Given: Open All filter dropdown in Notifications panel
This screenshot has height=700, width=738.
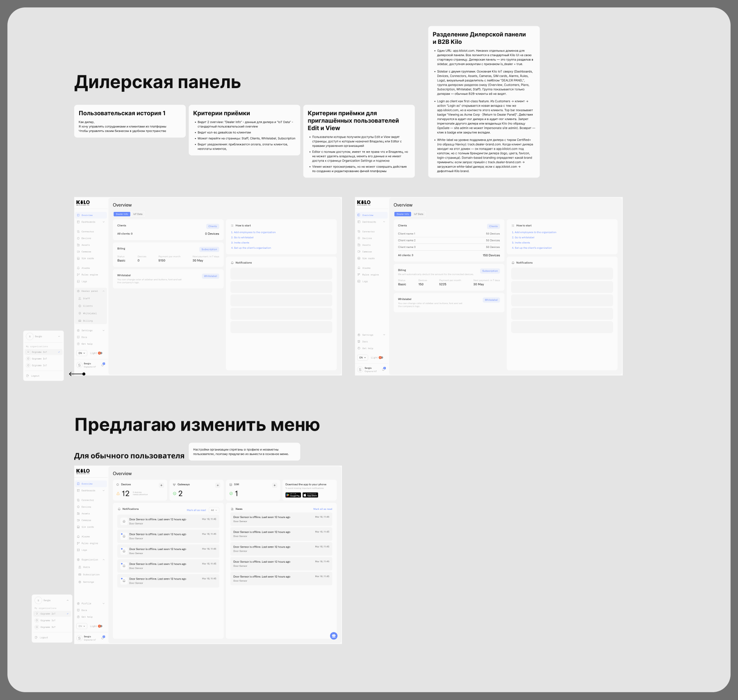Looking at the screenshot, I should click(214, 510).
